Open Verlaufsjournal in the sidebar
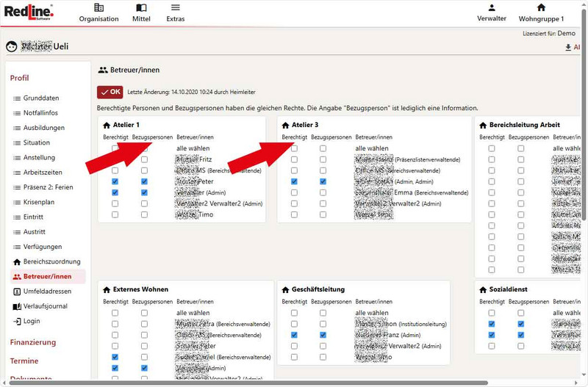 pos(44,306)
